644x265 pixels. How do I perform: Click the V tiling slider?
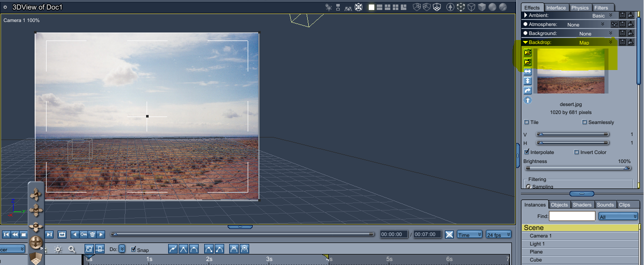(572, 134)
